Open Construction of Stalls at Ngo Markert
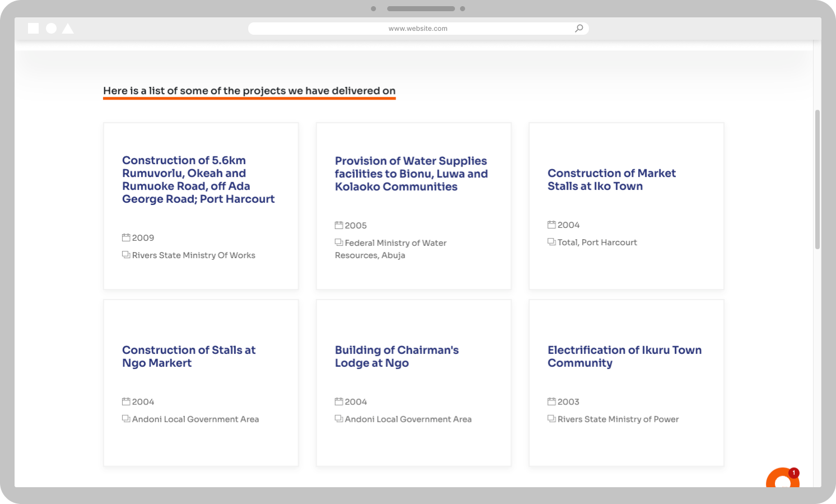Viewport: 836px width, 504px height. (x=189, y=356)
